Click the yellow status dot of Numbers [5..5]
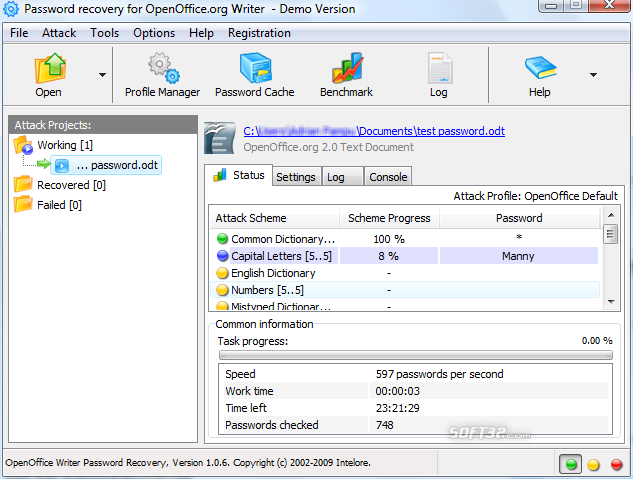This screenshot has height=479, width=633. [222, 290]
